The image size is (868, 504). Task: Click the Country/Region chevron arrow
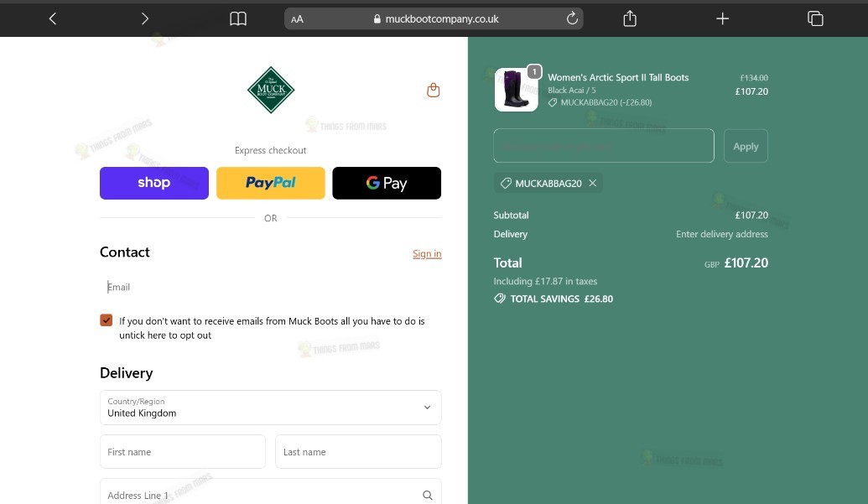pos(428,408)
